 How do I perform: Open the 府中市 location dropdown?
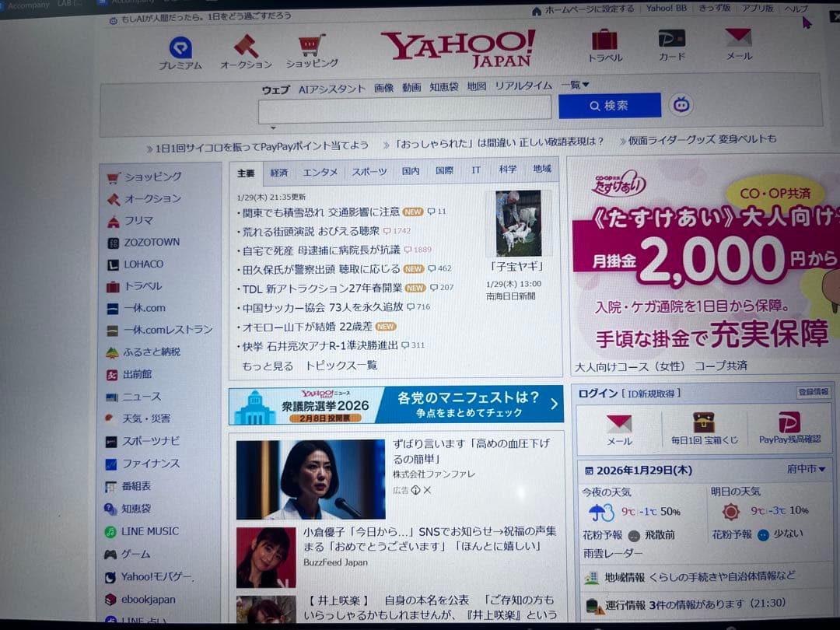tap(806, 470)
